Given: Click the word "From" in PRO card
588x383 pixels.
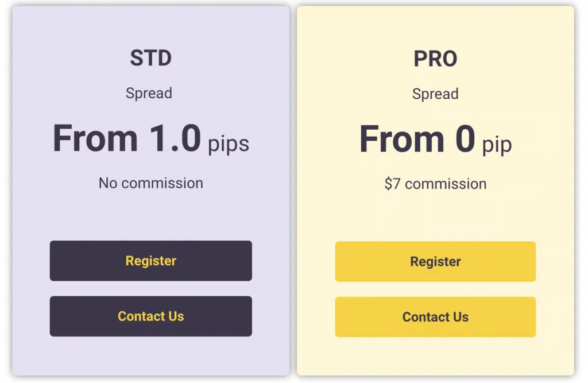Looking at the screenshot, I should tap(402, 140).
